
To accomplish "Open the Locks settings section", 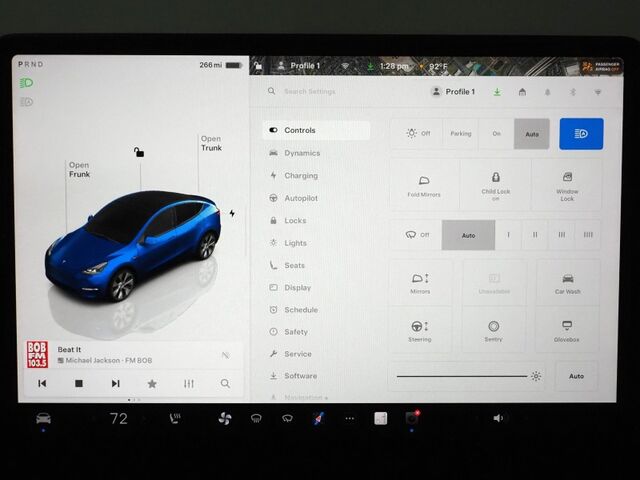I will [288, 220].
